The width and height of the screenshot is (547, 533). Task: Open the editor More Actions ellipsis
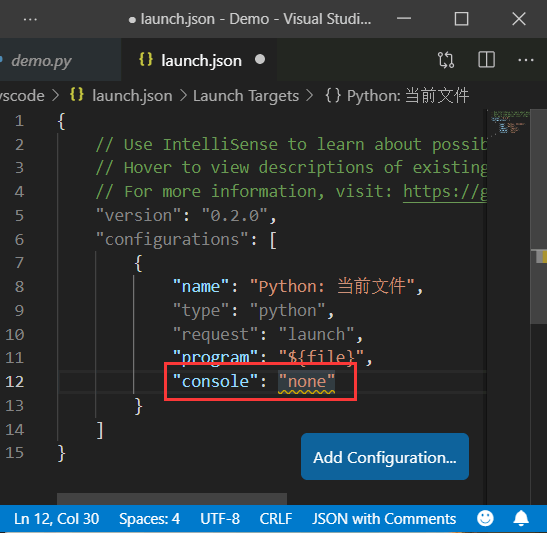point(525,60)
